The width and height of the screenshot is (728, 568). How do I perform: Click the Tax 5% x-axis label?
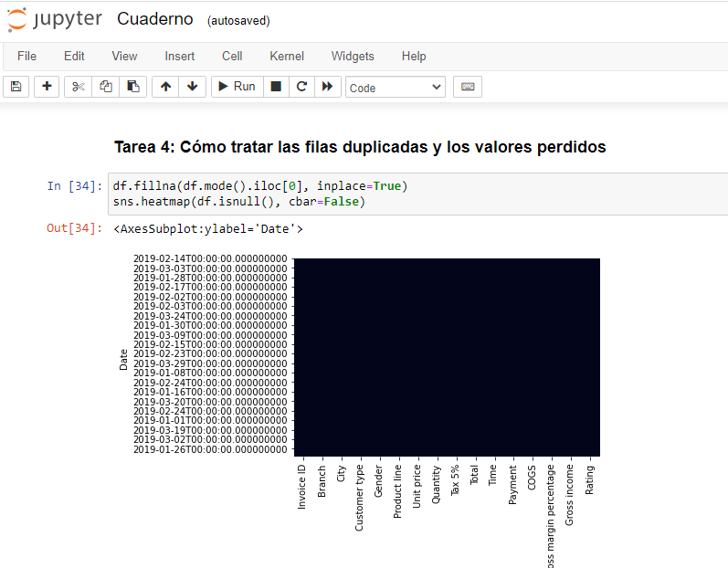455,480
